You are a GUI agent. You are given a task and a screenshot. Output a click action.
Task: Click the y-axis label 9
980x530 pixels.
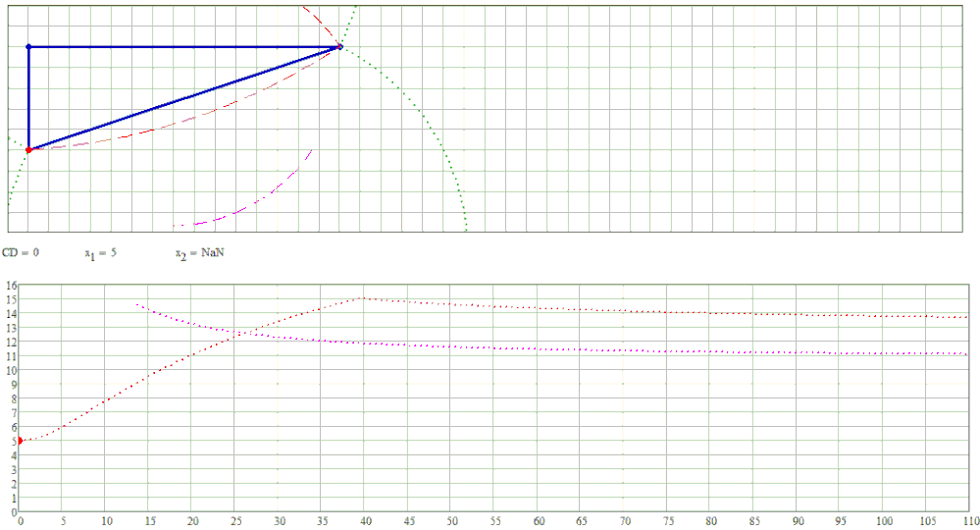click(x=13, y=385)
